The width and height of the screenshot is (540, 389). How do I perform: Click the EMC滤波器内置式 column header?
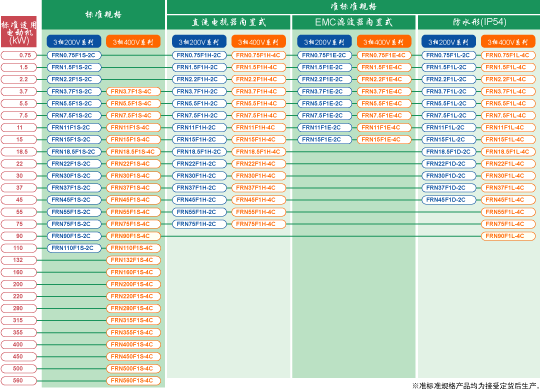pyautogui.click(x=354, y=22)
